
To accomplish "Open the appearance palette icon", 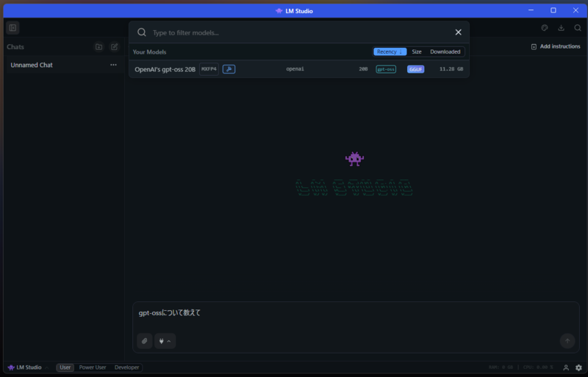I will 545,28.
